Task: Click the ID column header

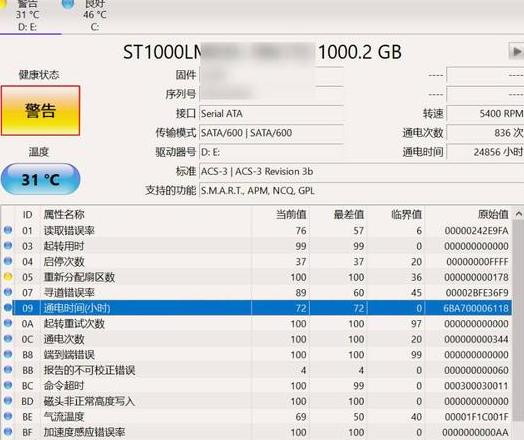Action: coord(27,215)
